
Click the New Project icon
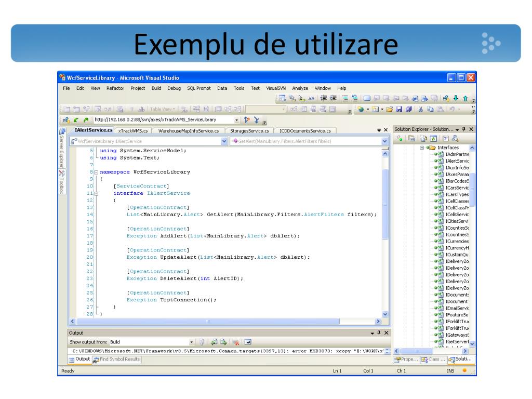point(361,109)
